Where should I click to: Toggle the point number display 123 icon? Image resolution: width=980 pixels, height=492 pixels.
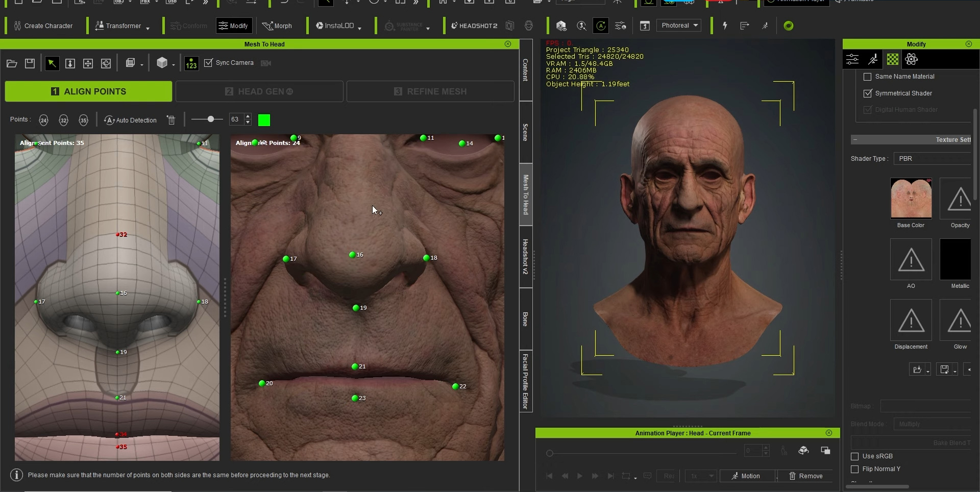pyautogui.click(x=191, y=63)
